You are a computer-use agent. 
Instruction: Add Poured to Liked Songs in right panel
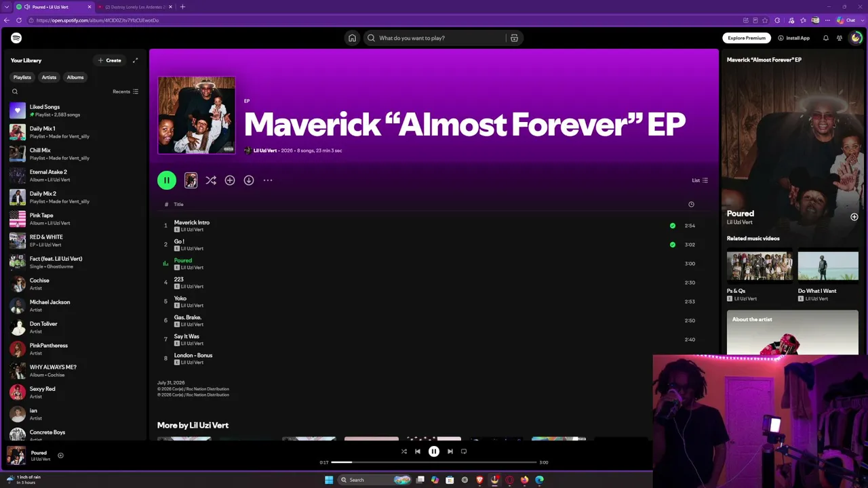point(854,217)
